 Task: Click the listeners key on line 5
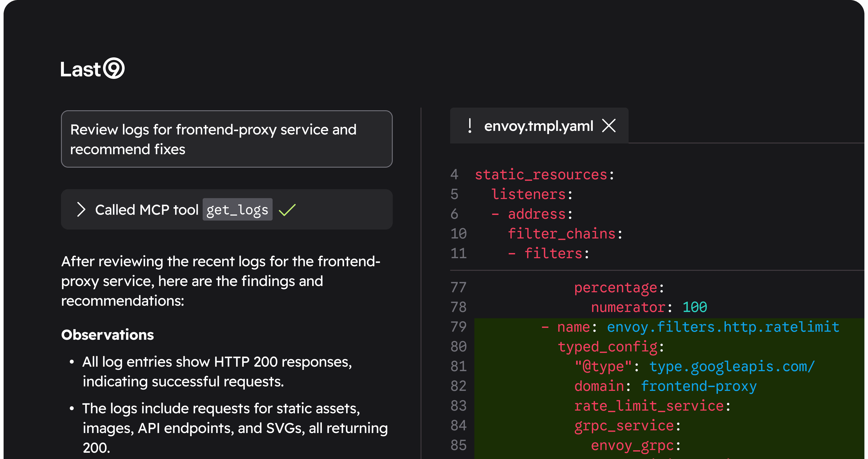(x=528, y=194)
